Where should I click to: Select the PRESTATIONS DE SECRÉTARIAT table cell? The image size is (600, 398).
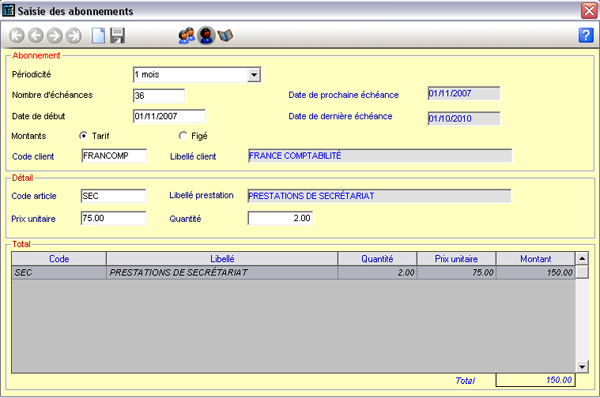coord(222,272)
